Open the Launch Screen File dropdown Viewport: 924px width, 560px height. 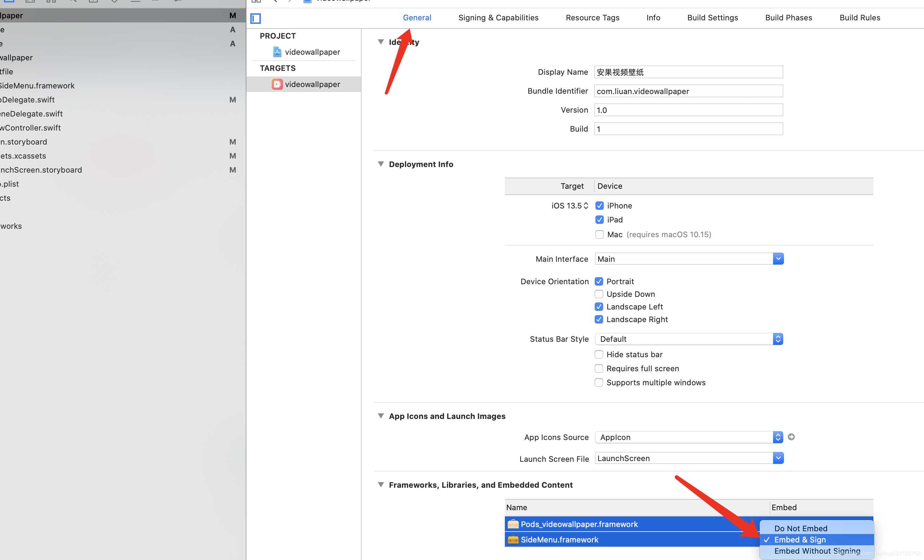click(778, 458)
